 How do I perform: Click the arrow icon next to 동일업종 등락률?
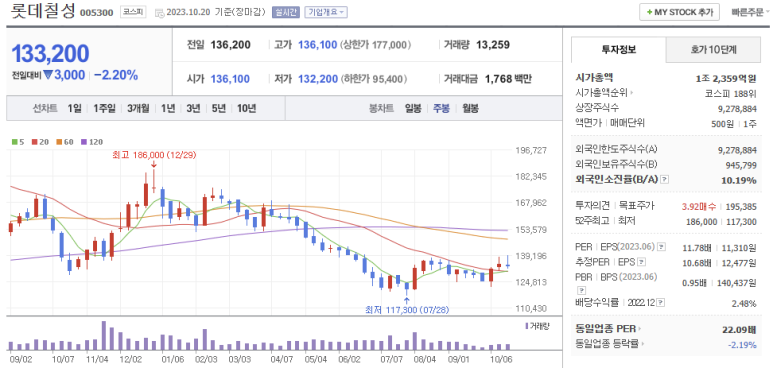click(x=644, y=344)
